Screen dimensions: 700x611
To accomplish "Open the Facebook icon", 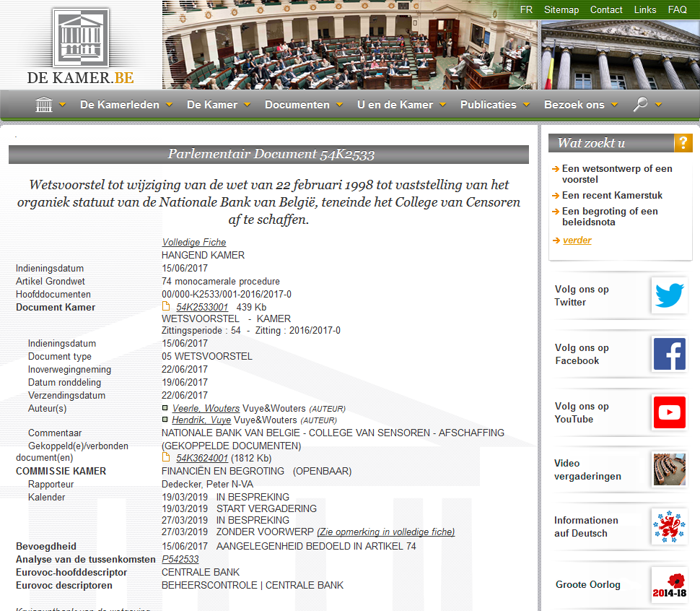I will click(668, 354).
